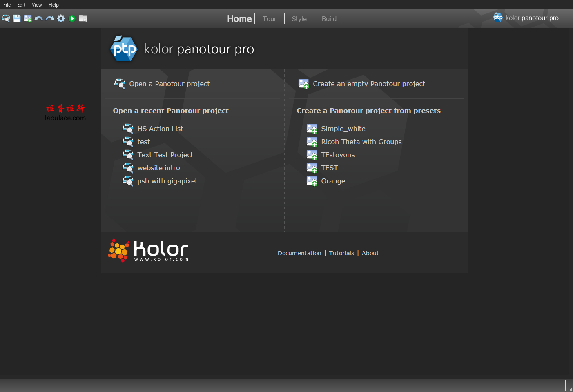The width and height of the screenshot is (573, 392).
Task: Click the Kolor logo in the footer
Action: (x=147, y=250)
